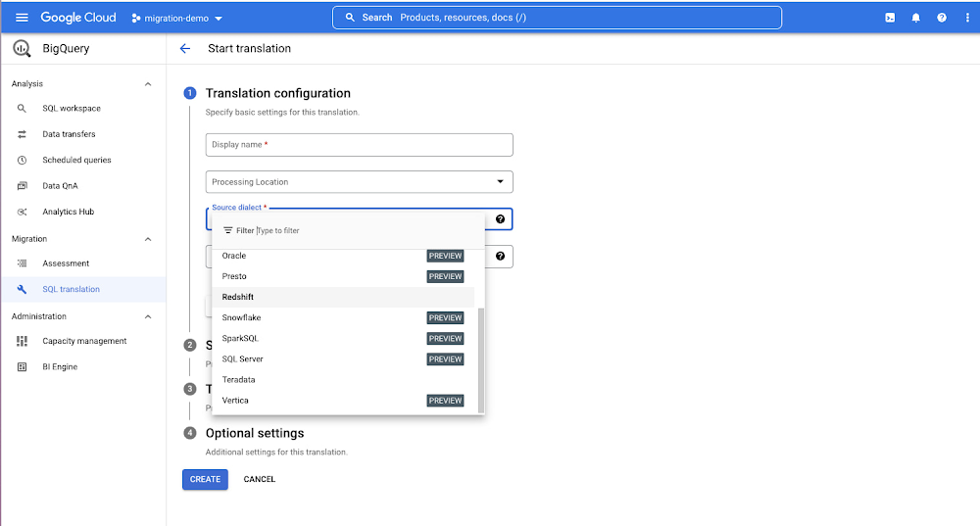Click the Analytics Hub sidebar icon
980x526 pixels.
(22, 212)
